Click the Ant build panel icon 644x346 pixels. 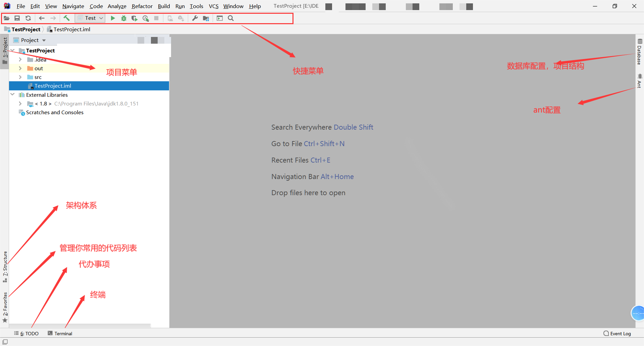pyautogui.click(x=640, y=76)
